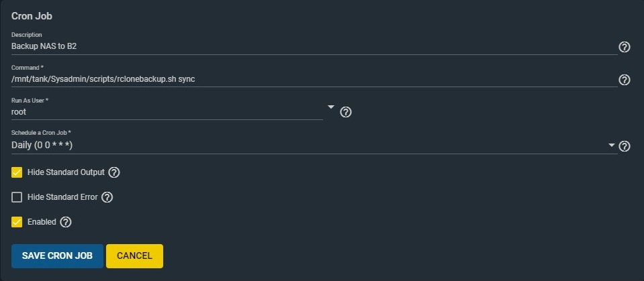Uncheck the Hide Standard Output checkbox
Screen dimensions: 644x281
[x=17, y=172]
